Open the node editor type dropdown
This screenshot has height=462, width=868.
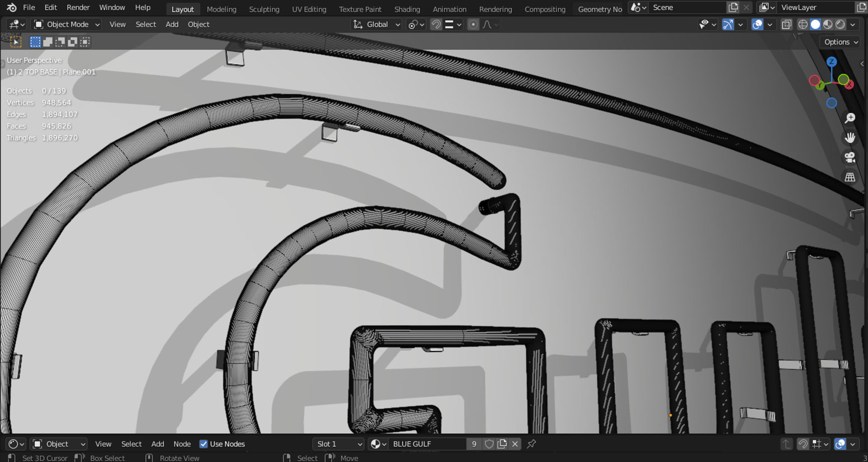click(17, 444)
